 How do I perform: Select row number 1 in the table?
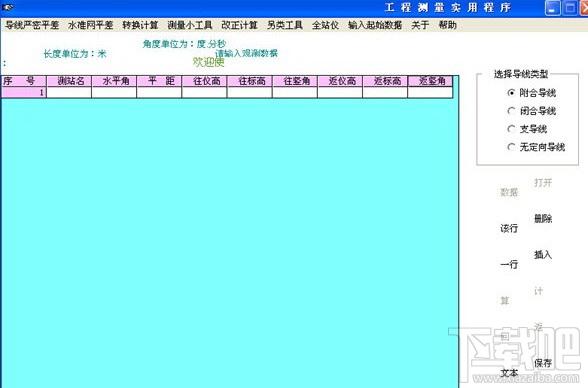click(x=24, y=93)
